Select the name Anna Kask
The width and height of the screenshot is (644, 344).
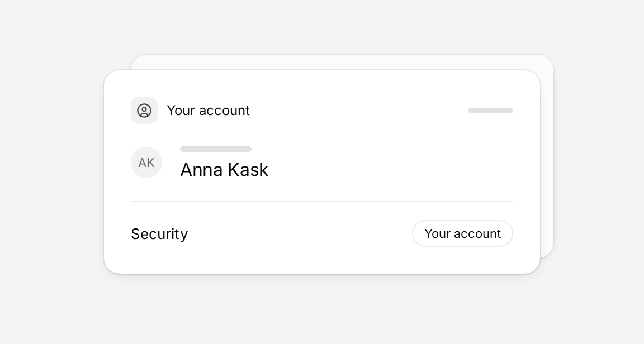point(224,170)
